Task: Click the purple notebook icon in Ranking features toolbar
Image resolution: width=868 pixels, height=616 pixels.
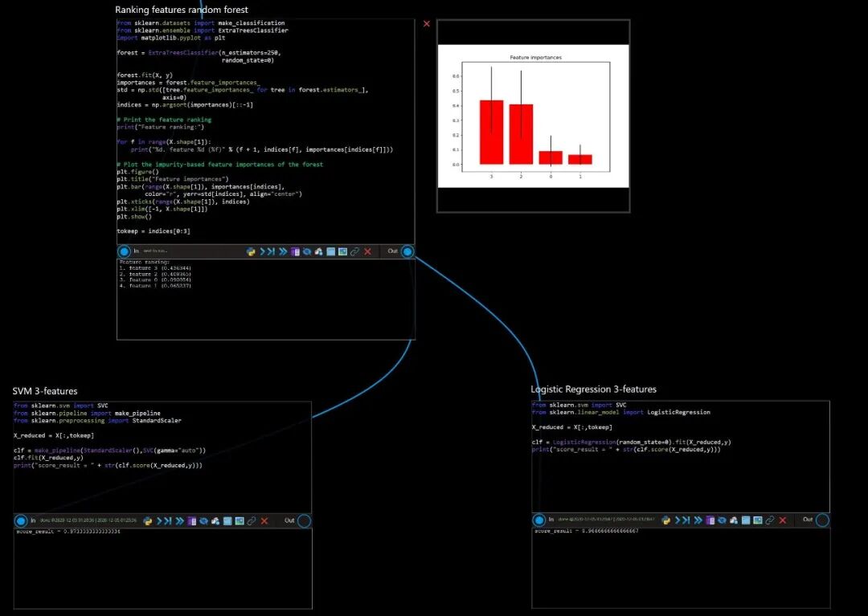Action: pyautogui.click(x=295, y=251)
